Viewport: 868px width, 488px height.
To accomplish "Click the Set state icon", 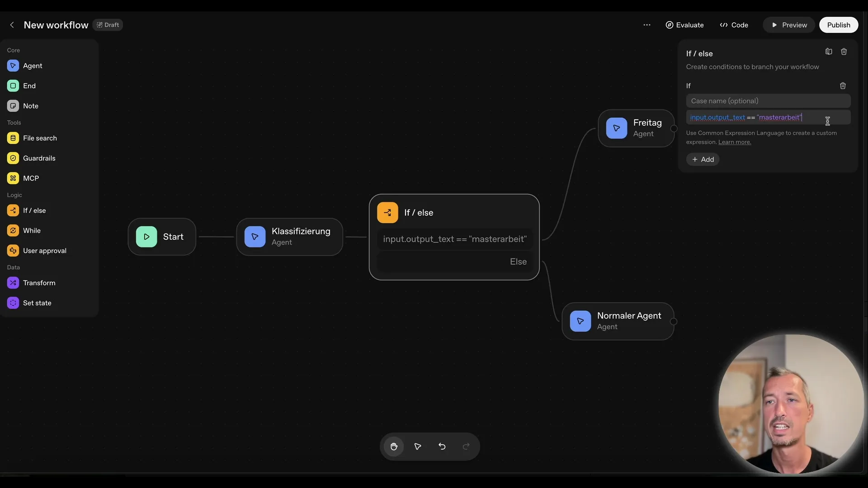I will 13,303.
